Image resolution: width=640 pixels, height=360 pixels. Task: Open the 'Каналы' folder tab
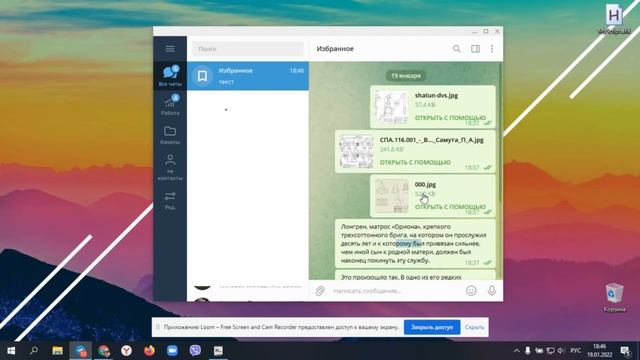click(x=170, y=135)
